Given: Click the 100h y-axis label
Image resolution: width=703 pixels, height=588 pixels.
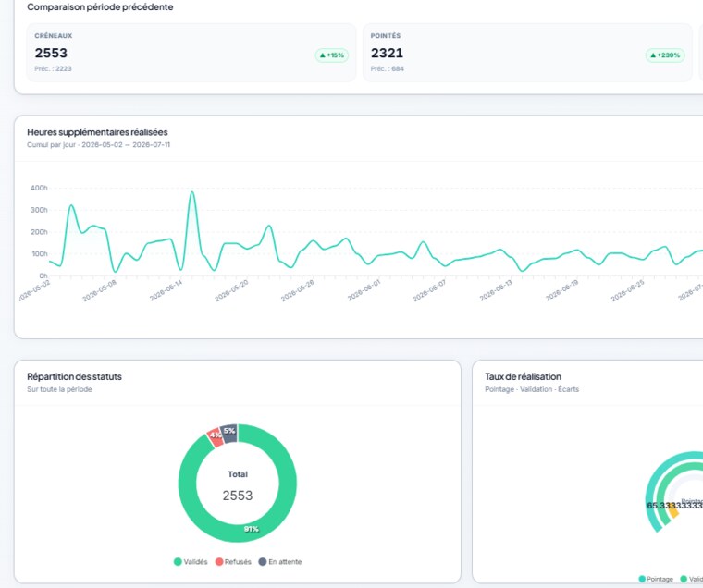Looking at the screenshot, I should click(x=39, y=253).
